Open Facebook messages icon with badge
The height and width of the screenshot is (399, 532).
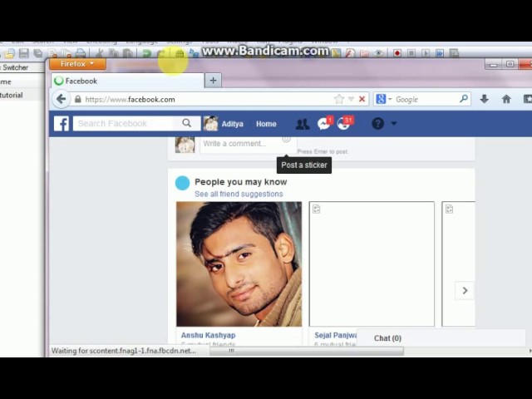[324, 123]
